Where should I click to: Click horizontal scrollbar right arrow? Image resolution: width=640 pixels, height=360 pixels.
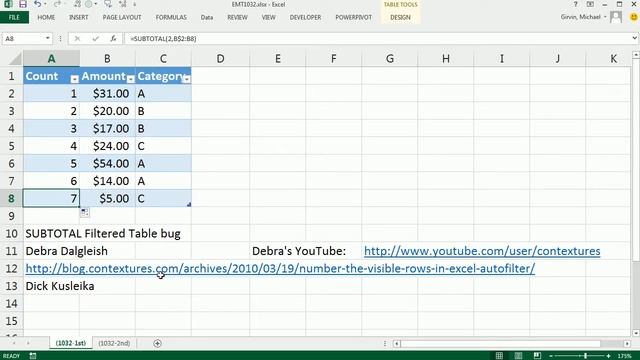627,344
